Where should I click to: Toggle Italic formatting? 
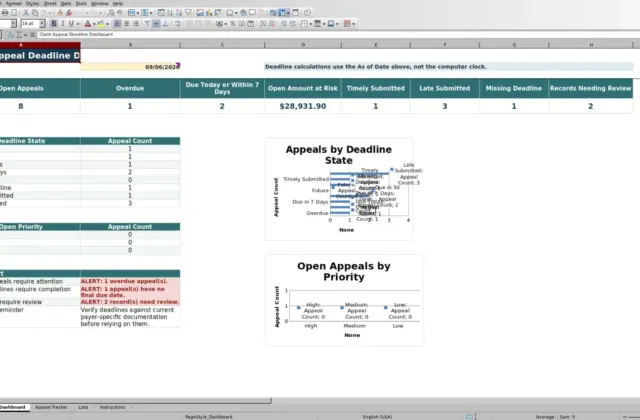pyautogui.click(x=62, y=24)
